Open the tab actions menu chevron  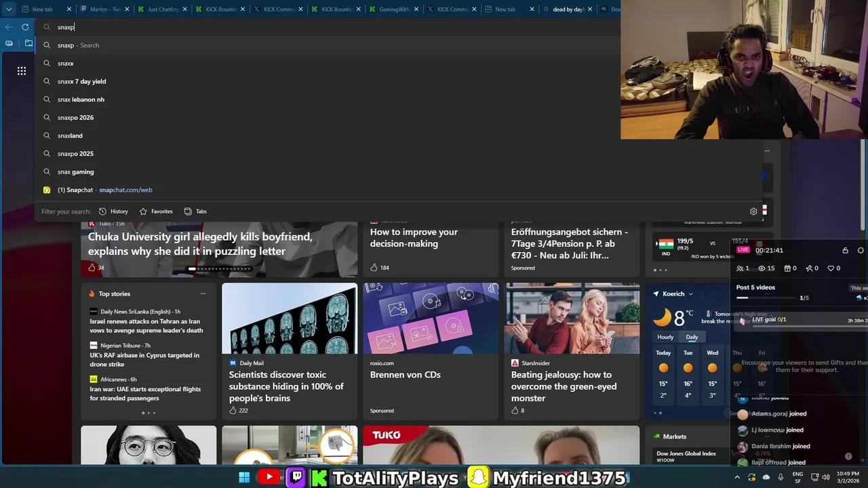(x=9, y=9)
